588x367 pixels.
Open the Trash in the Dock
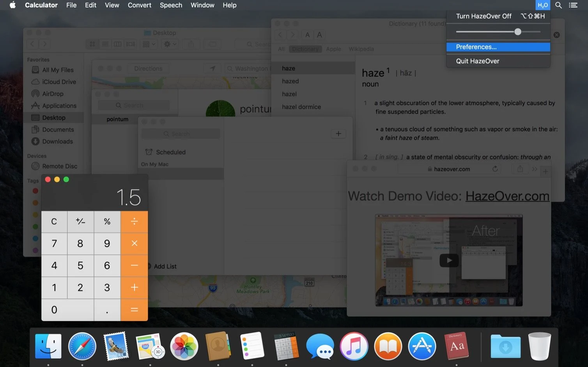pos(539,346)
